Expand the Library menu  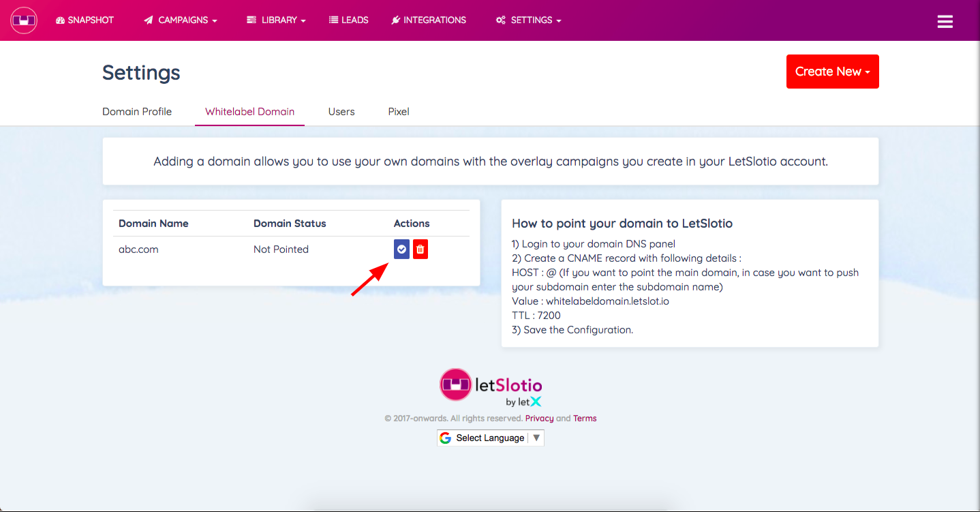[276, 20]
